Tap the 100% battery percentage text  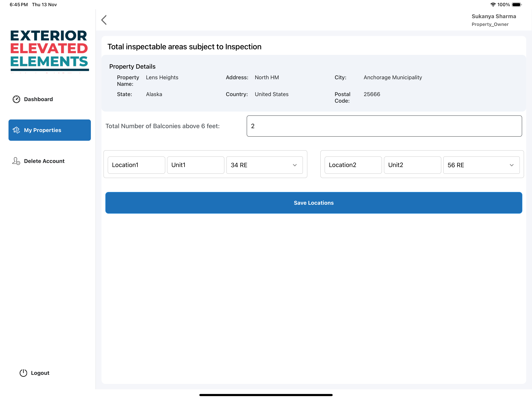pos(503,5)
